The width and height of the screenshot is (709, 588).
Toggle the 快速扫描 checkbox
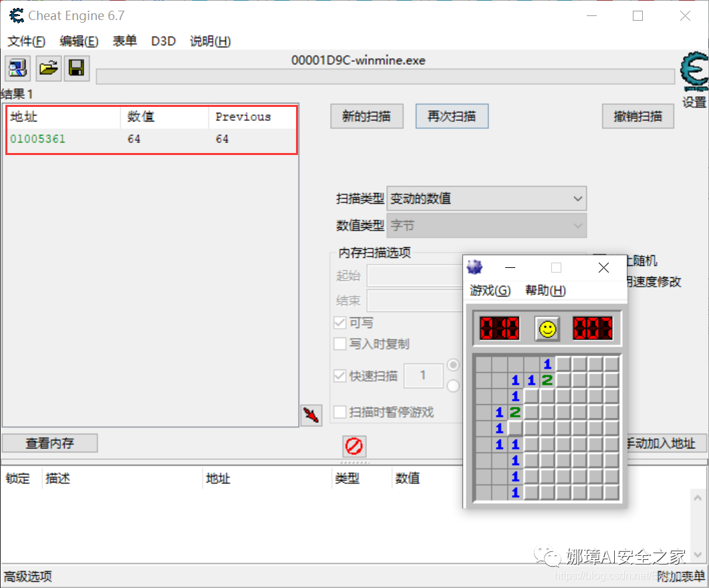(339, 376)
